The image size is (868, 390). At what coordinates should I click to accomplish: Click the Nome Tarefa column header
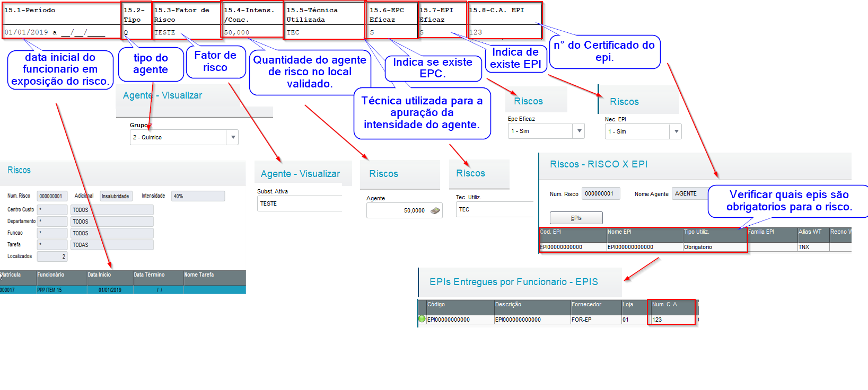[214, 278]
